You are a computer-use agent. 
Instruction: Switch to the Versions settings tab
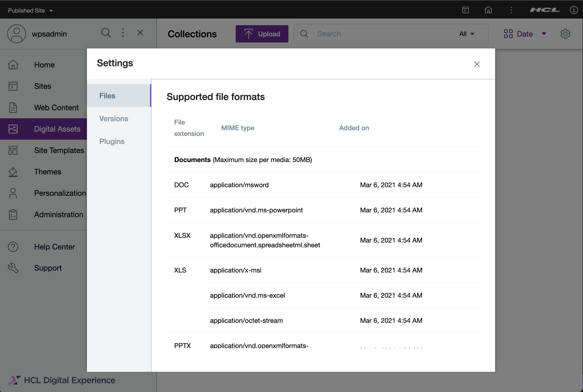pos(114,119)
